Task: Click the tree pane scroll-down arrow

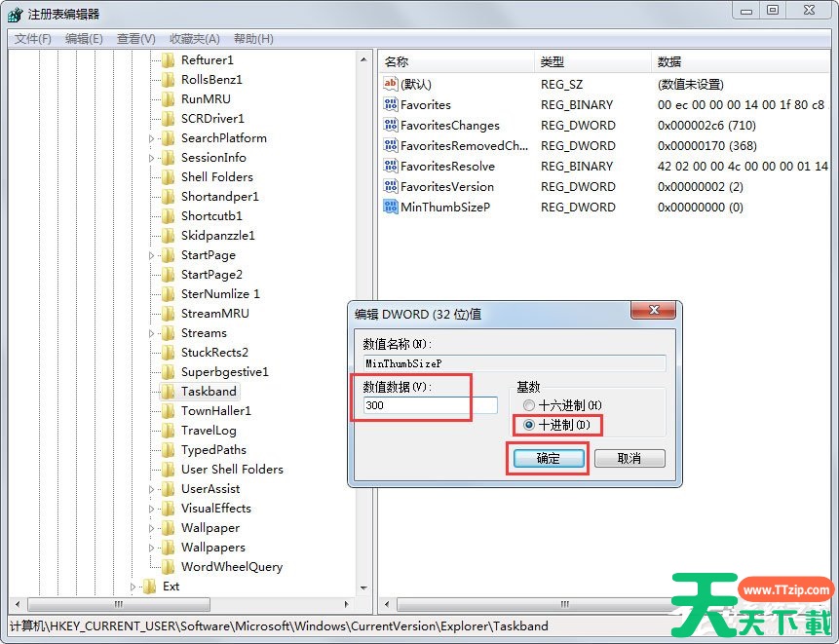Action: pyautogui.click(x=363, y=587)
